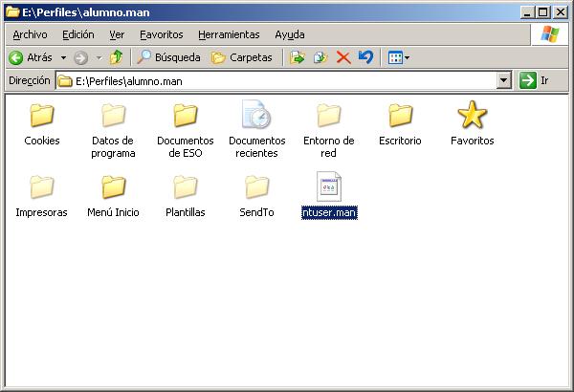
Task: Open the Atrás history dropdown arrow
Action: 63,57
